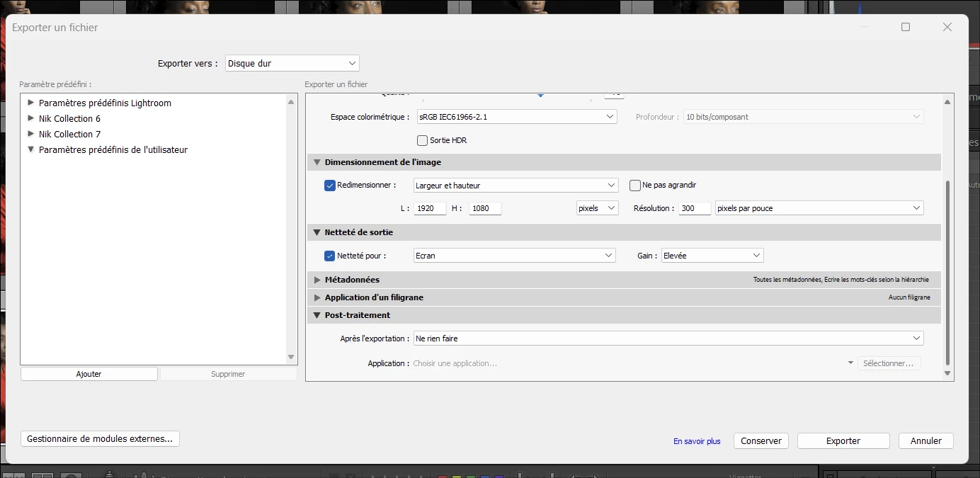Enable the Ne pas agrandir checkbox
The height and width of the screenshot is (478, 980).
tap(635, 186)
